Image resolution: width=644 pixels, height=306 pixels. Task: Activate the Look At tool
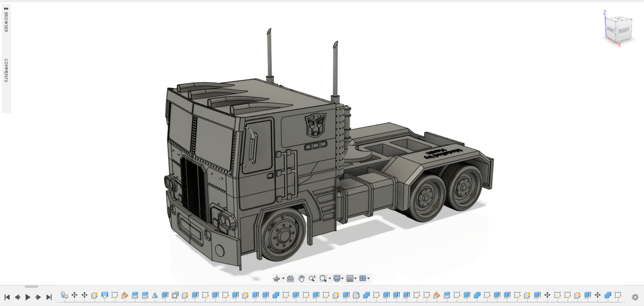pos(290,278)
